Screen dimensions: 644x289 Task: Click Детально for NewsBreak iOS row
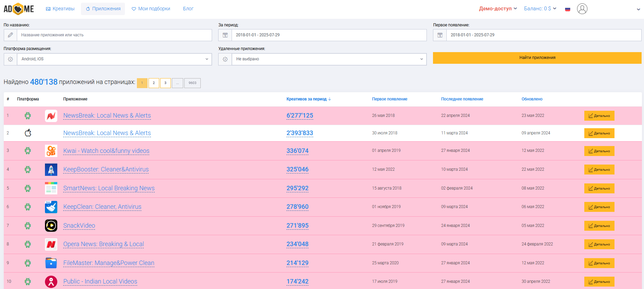(599, 133)
